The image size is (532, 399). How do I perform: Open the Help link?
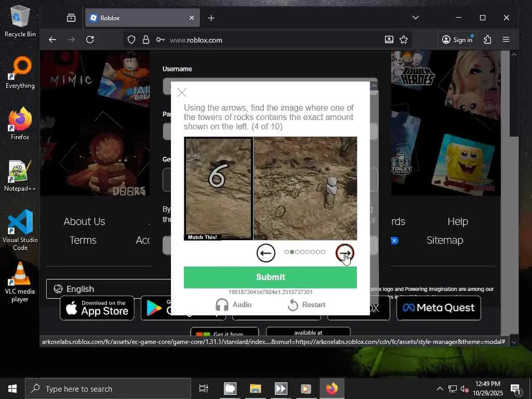point(458,221)
